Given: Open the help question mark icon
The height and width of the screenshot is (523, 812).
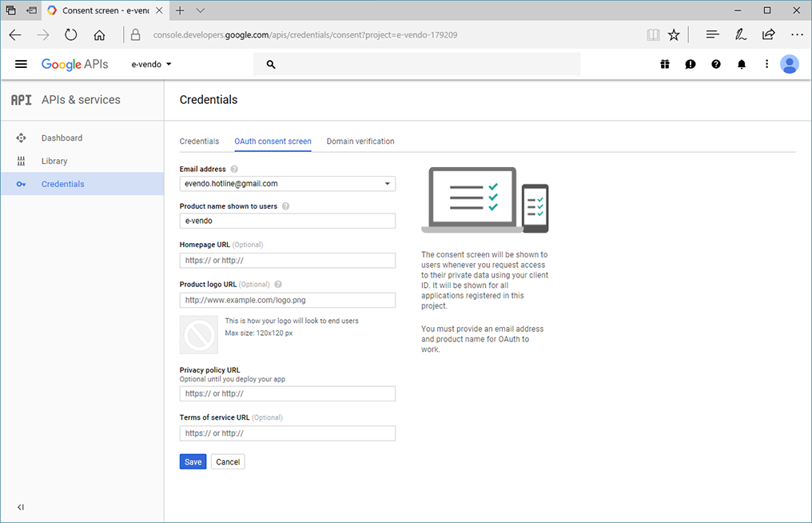Looking at the screenshot, I should [x=715, y=64].
